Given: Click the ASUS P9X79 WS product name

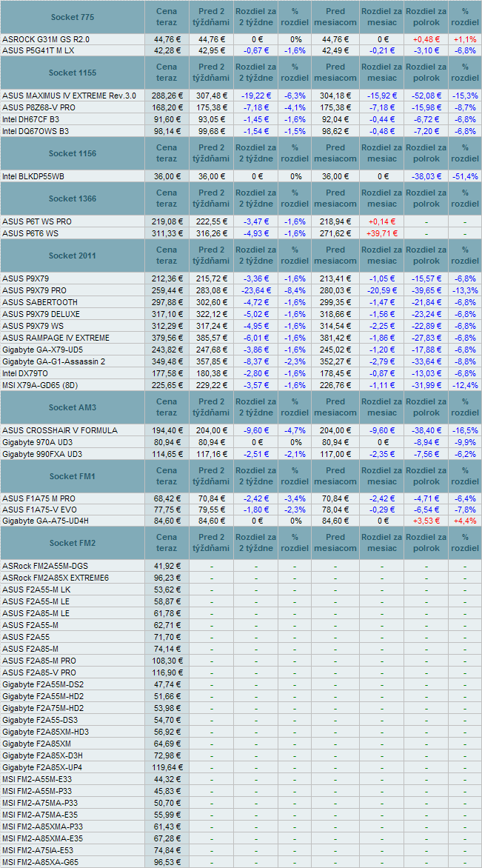Looking at the screenshot, I should point(33,326).
